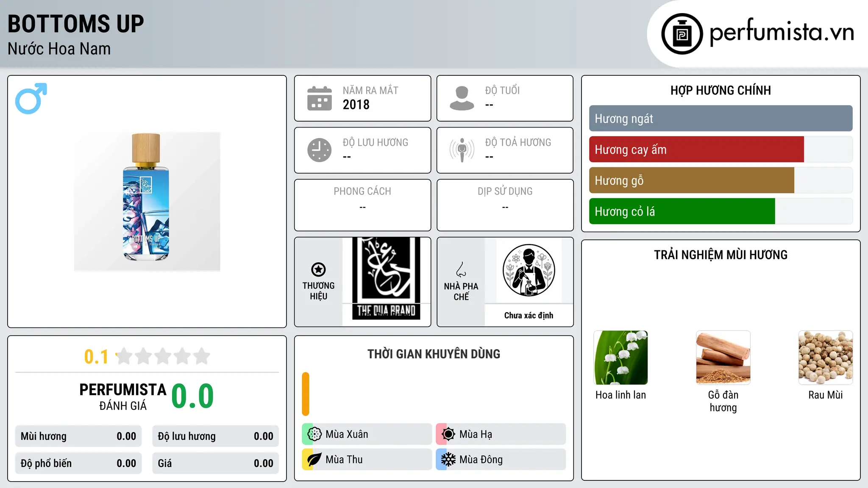Viewport: 868px width, 488px height.
Task: Click the red Hương cay ấm accord bar
Action: 696,149
